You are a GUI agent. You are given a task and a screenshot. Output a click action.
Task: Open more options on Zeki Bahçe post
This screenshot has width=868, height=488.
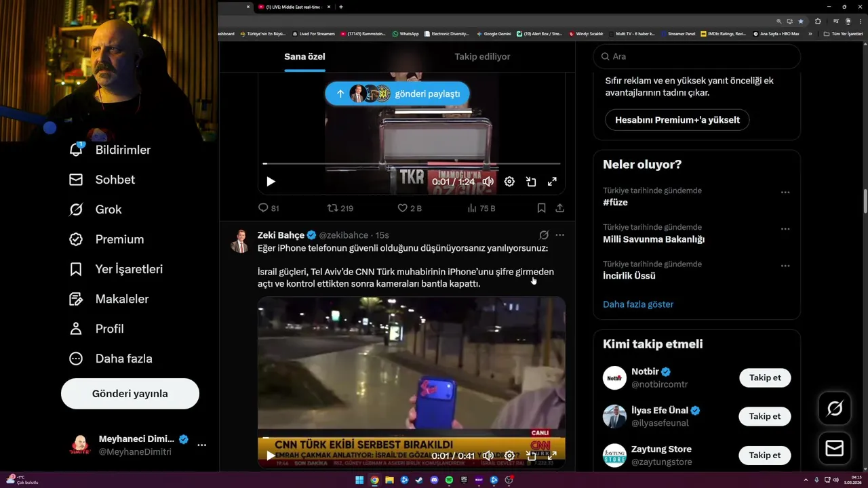[x=559, y=235]
